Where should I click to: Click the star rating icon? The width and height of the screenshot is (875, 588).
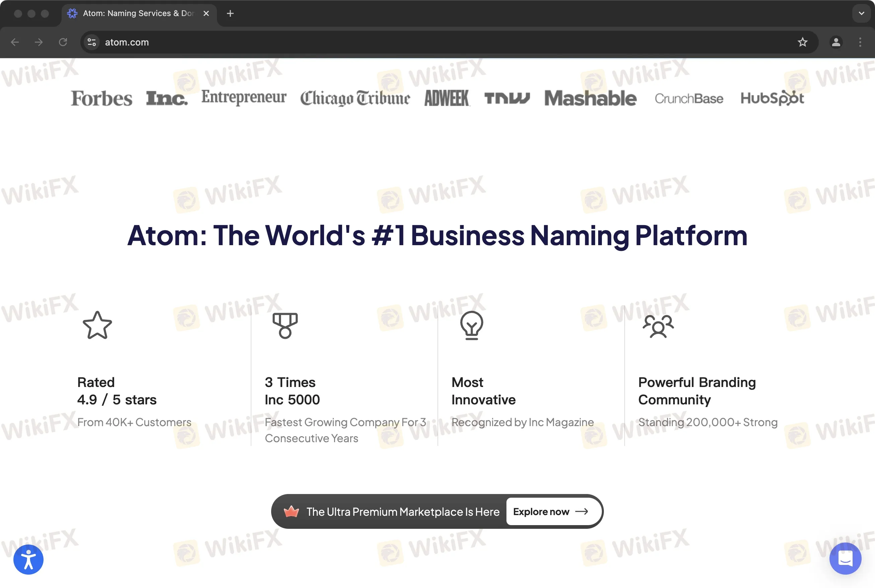[x=97, y=325]
